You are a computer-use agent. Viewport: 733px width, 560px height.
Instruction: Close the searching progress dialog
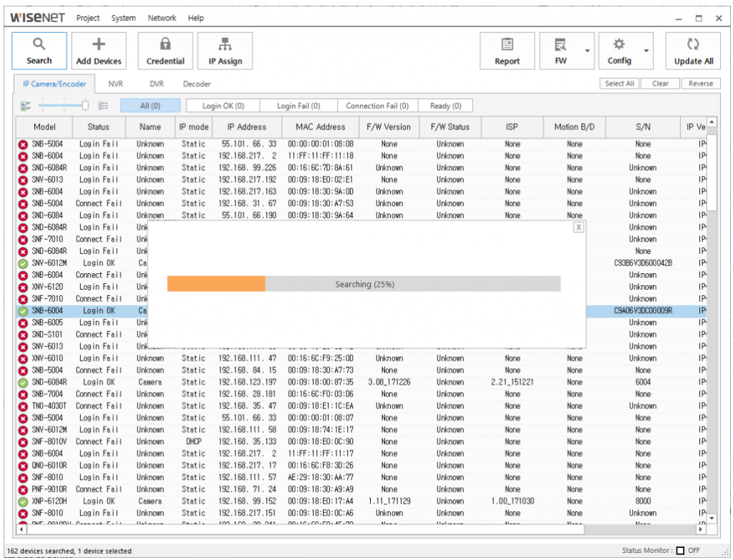578,227
